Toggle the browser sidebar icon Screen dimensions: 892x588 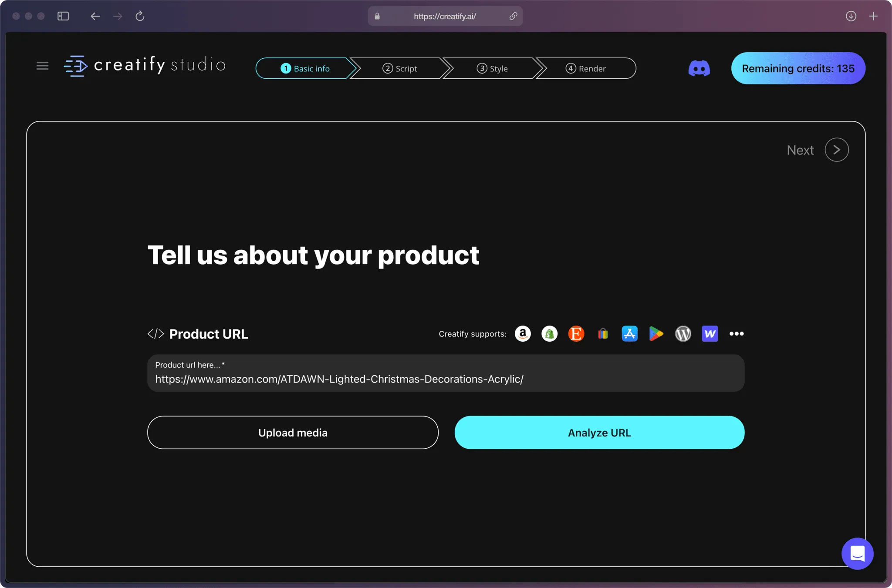pos(63,16)
